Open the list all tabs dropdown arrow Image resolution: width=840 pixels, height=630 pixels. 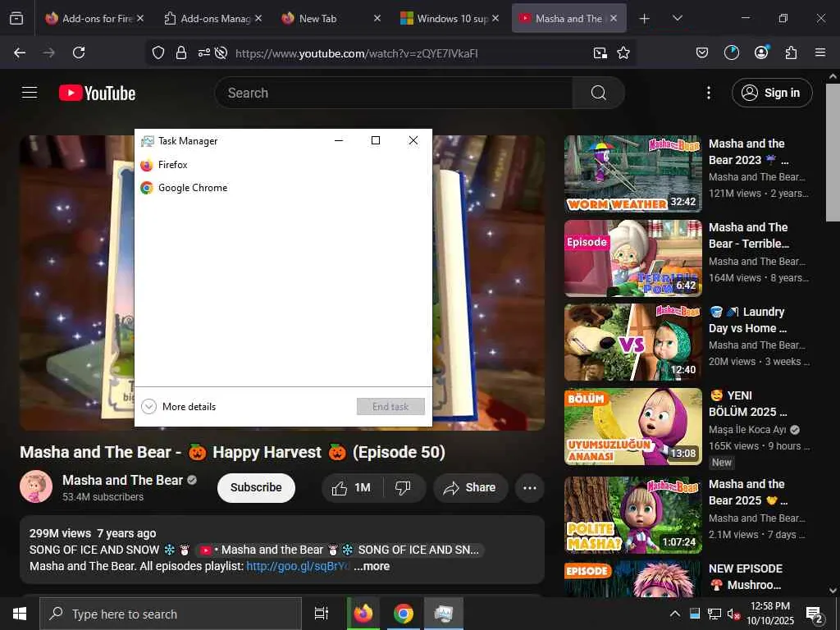(x=677, y=18)
